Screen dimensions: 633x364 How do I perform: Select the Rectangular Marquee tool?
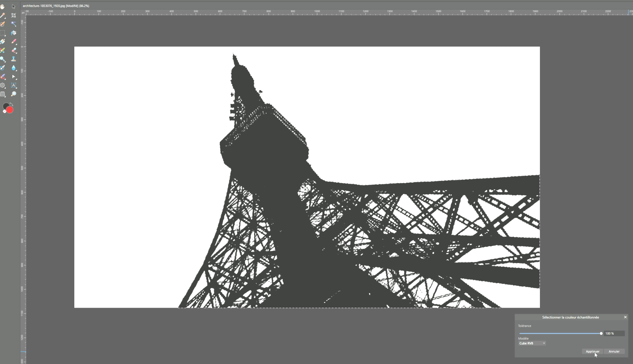(3, 33)
